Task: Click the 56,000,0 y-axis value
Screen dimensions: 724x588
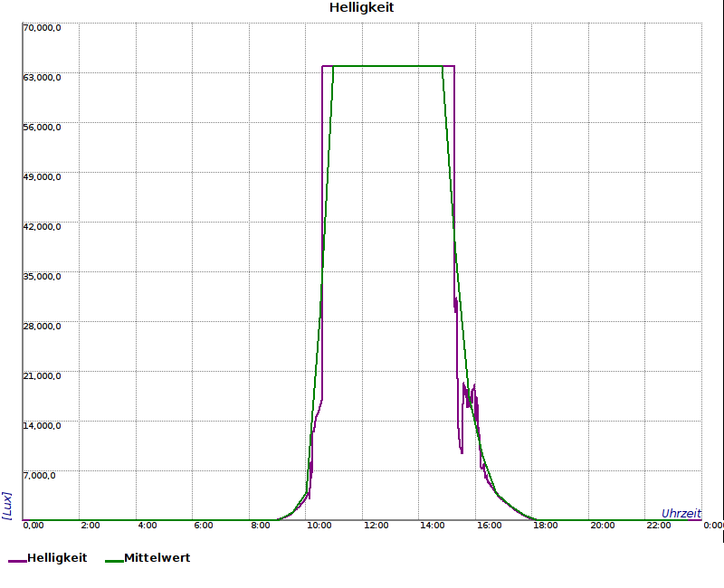Action: pos(42,128)
